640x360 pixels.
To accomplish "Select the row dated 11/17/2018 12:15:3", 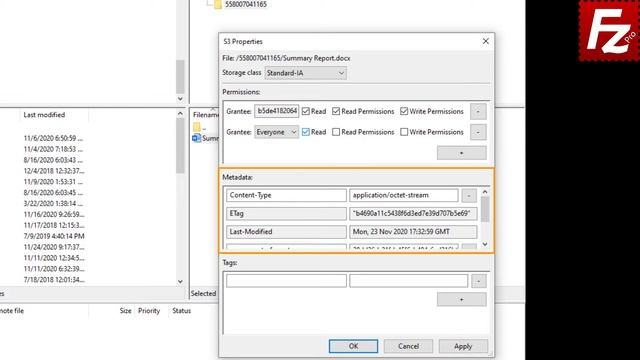I will pyautogui.click(x=54, y=225).
